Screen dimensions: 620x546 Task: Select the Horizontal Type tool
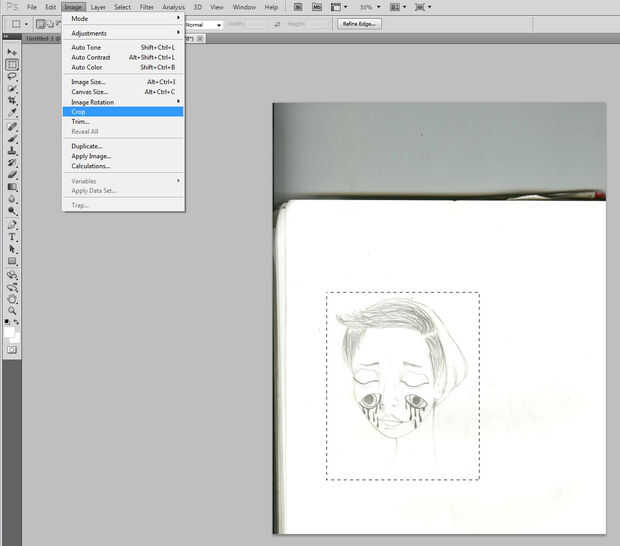12,237
